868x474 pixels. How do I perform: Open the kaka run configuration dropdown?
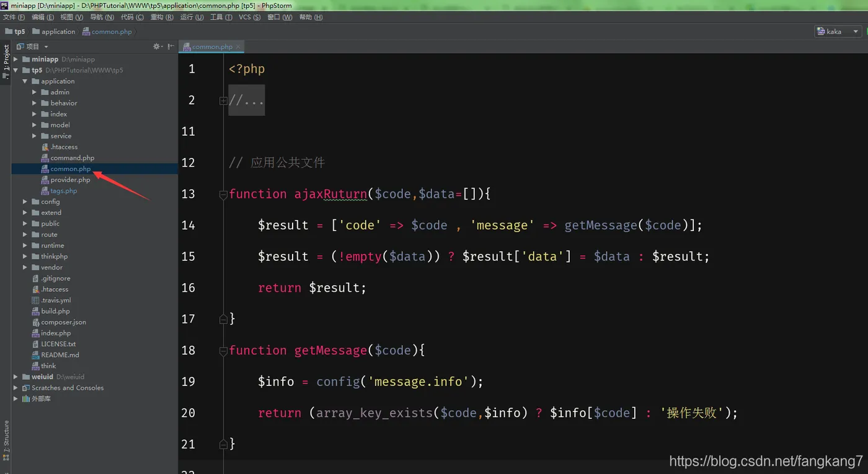pyautogui.click(x=838, y=31)
